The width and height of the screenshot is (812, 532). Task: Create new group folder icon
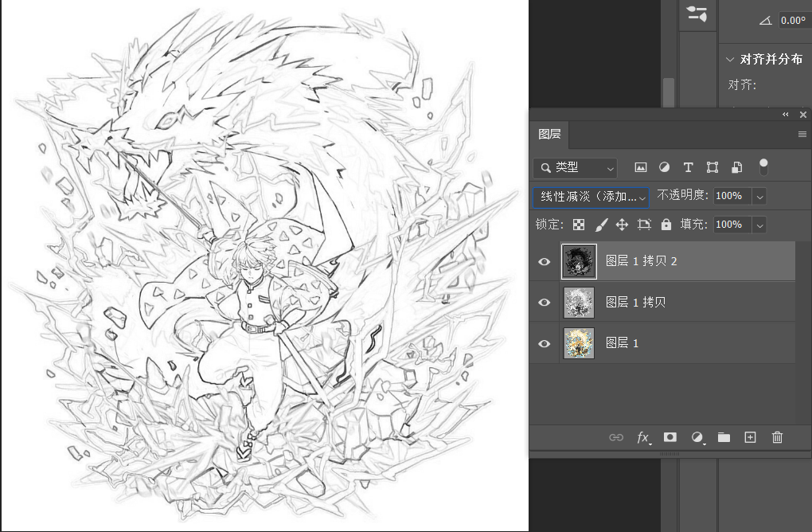click(724, 438)
